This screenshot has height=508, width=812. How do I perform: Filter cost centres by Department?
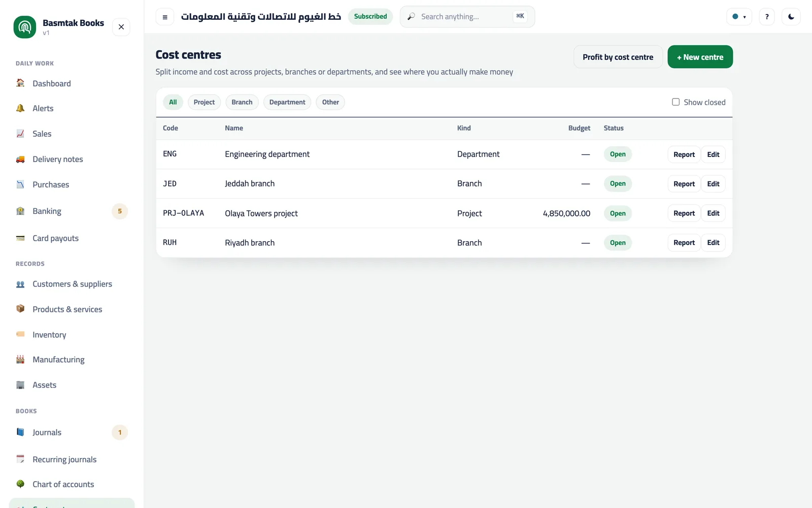(x=287, y=102)
